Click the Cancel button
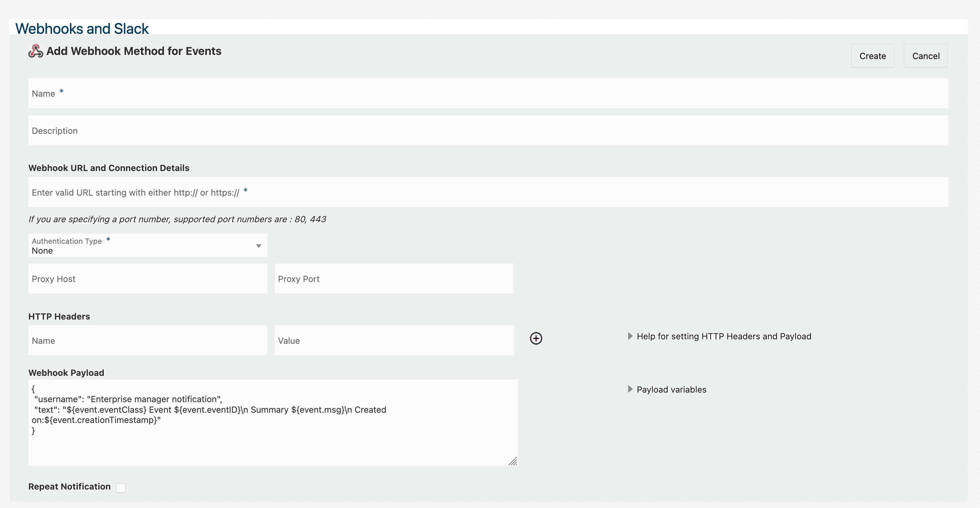Screen dimensions: 980x508 point(925,56)
